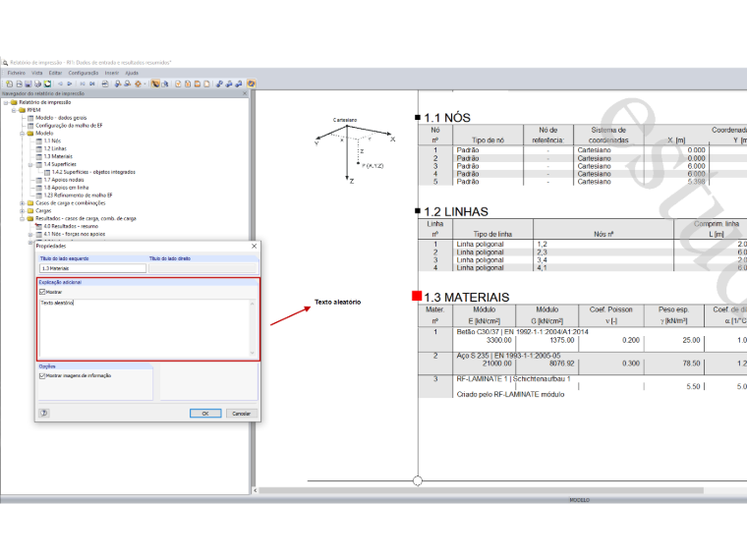
Task: Click the page setup icon after navigation arrows
Action: click(105, 84)
